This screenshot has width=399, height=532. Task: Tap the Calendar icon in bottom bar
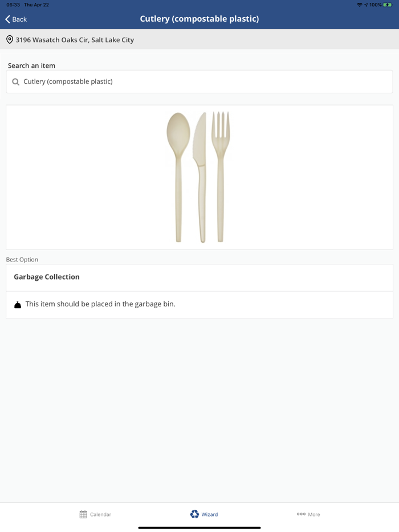pos(83,514)
